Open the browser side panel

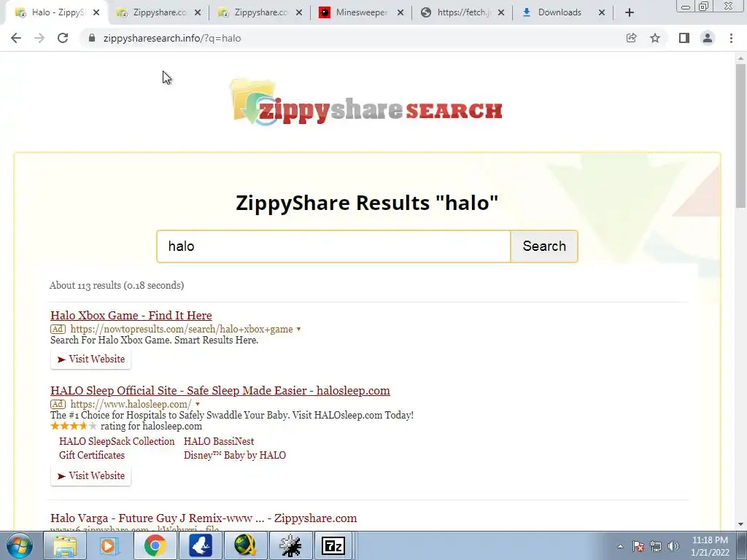(684, 38)
